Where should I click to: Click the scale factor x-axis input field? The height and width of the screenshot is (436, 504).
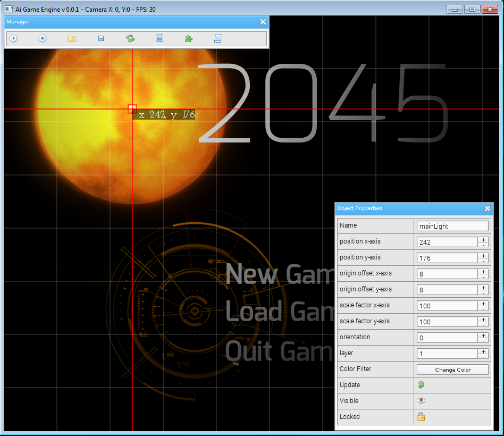pyautogui.click(x=447, y=306)
